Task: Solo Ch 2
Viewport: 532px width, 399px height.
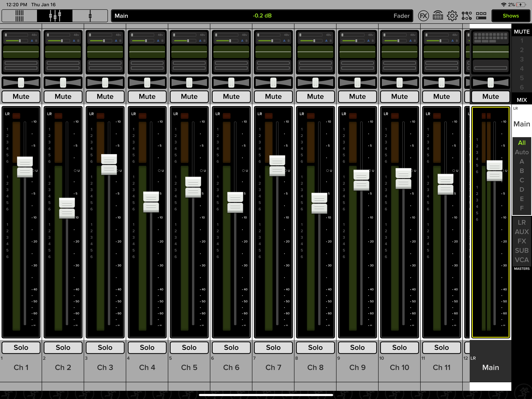Action: click(x=63, y=348)
